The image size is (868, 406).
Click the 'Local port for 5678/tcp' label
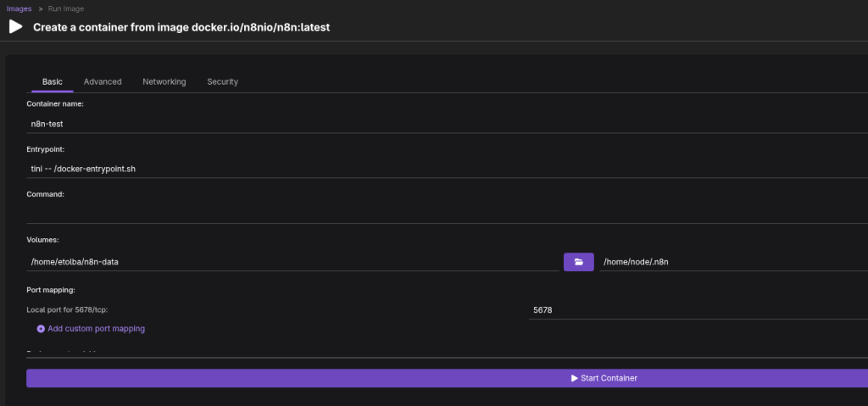pos(68,310)
